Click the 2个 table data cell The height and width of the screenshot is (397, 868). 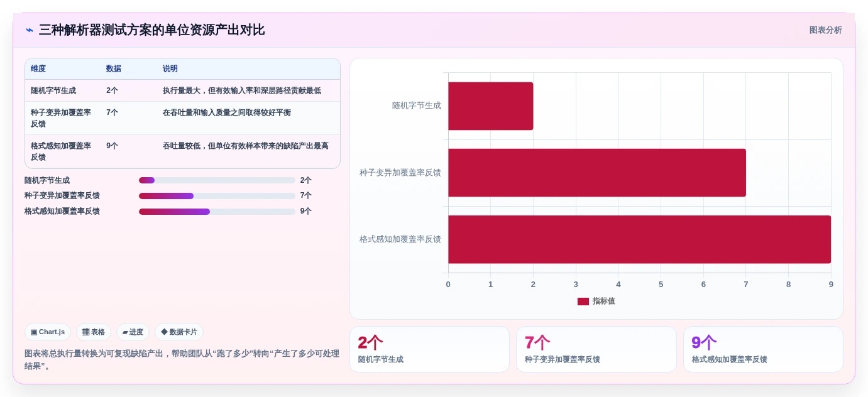click(x=129, y=90)
